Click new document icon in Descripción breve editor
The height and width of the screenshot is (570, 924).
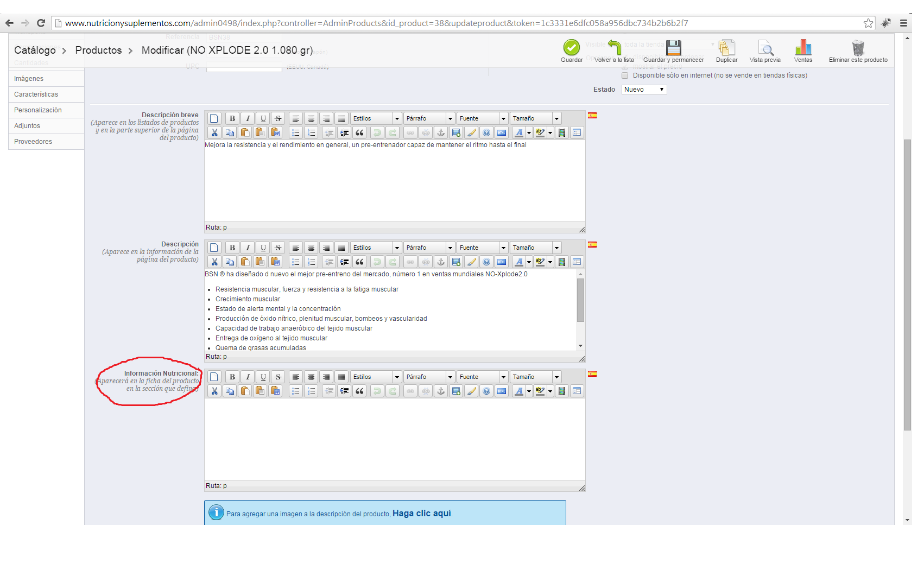[214, 118]
